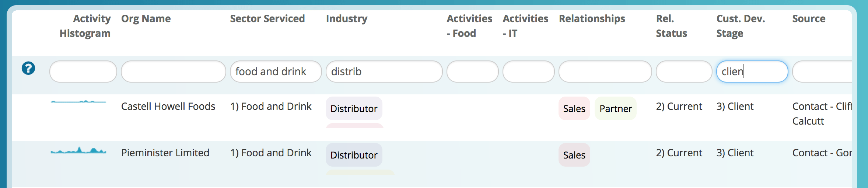This screenshot has width=868, height=188.
Task: Open the Castell Howell Foods record
Action: [x=168, y=107]
